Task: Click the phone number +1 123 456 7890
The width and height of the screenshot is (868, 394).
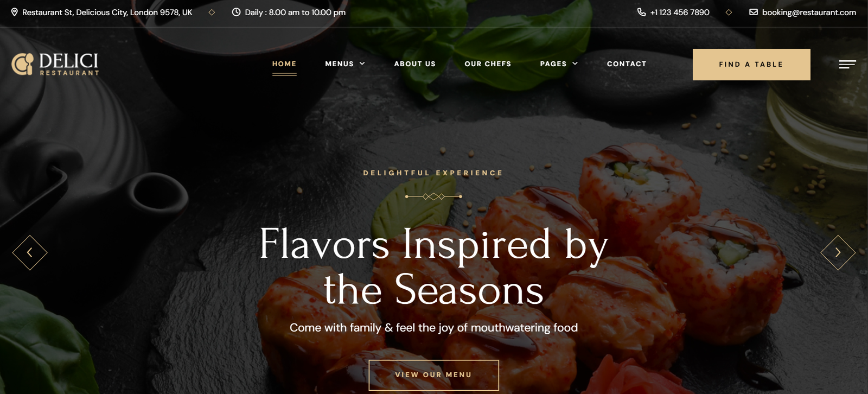Action: pyautogui.click(x=680, y=12)
